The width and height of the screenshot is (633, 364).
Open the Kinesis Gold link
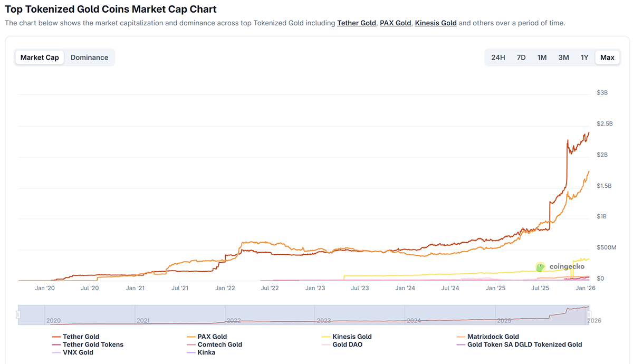tap(436, 23)
